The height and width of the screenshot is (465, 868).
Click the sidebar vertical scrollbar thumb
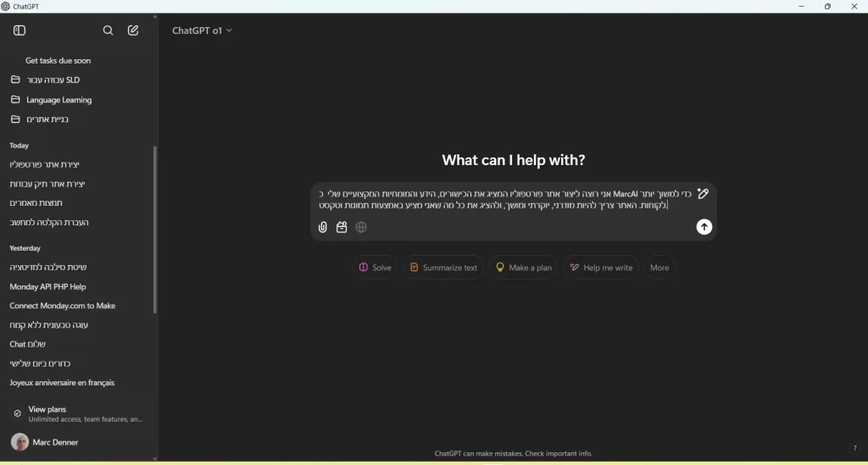(155, 230)
